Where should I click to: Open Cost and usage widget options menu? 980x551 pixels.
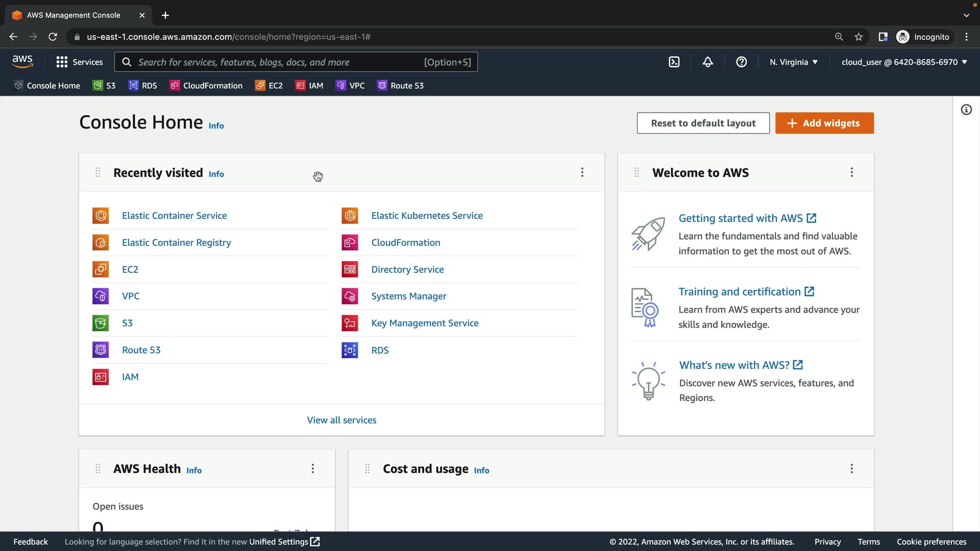[851, 468]
